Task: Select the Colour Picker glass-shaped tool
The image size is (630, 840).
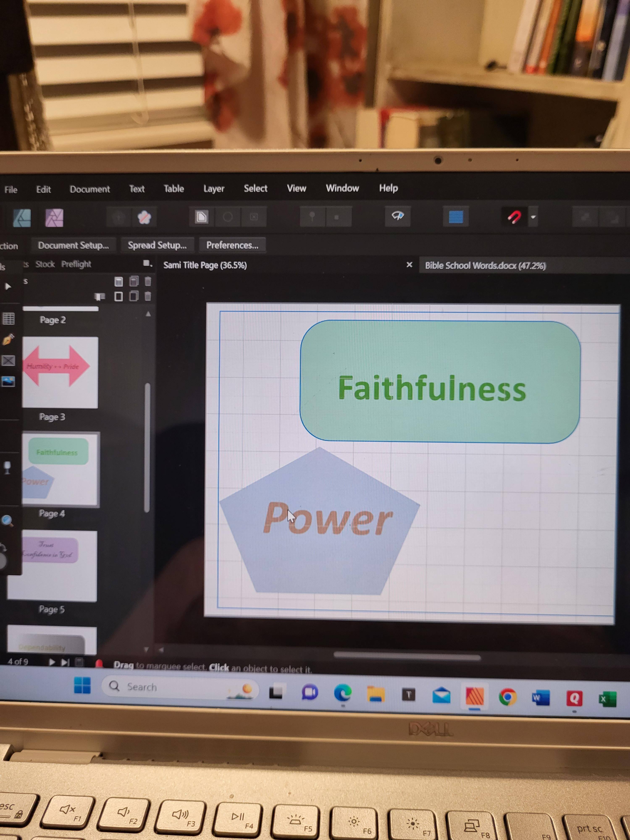Action: tap(7, 467)
